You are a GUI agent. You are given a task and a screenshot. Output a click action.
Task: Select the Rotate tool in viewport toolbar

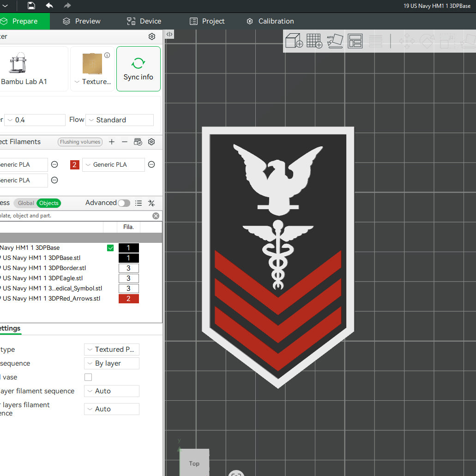pos(427,41)
